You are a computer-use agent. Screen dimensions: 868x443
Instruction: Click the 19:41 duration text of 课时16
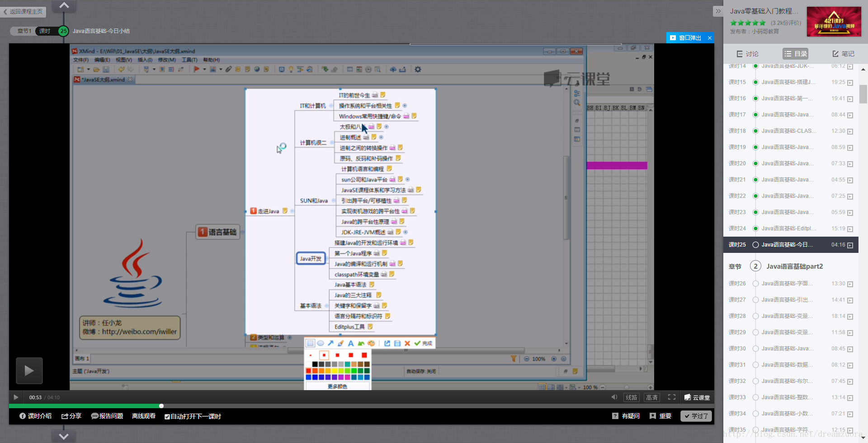pyautogui.click(x=838, y=98)
